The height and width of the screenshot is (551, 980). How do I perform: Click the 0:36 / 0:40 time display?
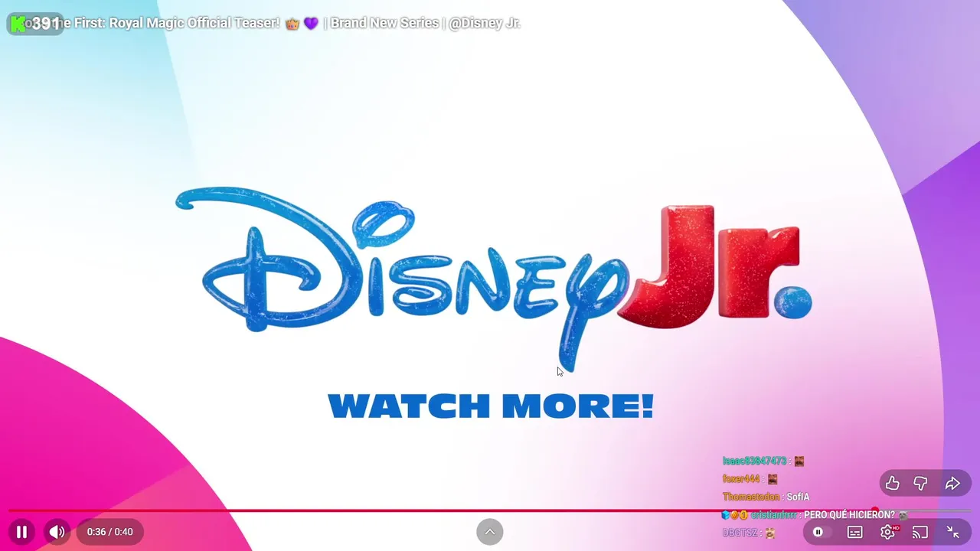click(110, 532)
